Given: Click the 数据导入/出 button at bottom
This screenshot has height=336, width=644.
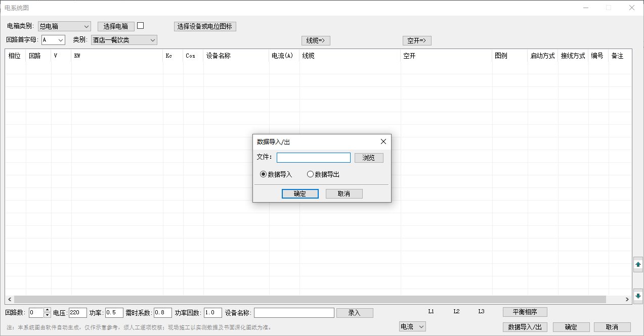Looking at the screenshot, I should pos(525,327).
